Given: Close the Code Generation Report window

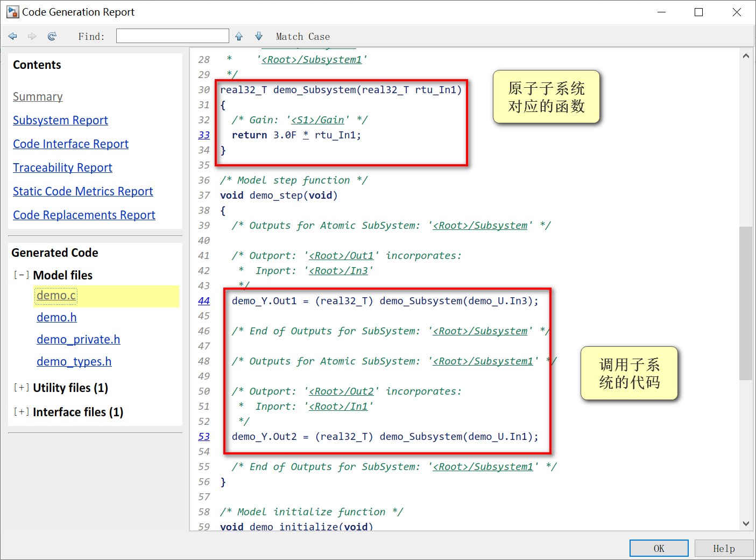Looking at the screenshot, I should [x=737, y=12].
